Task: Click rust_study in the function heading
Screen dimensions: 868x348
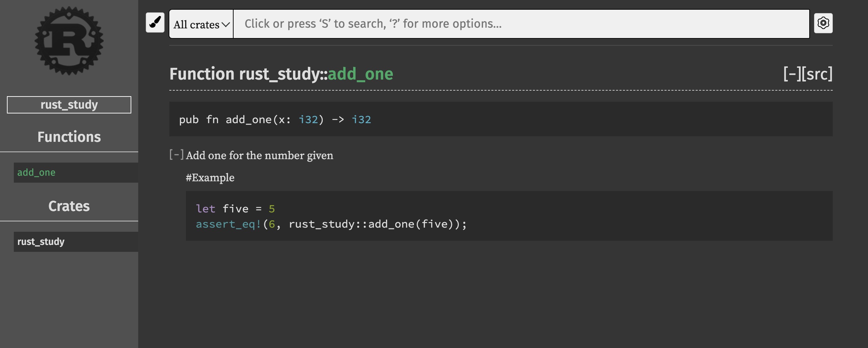Action: pos(280,74)
